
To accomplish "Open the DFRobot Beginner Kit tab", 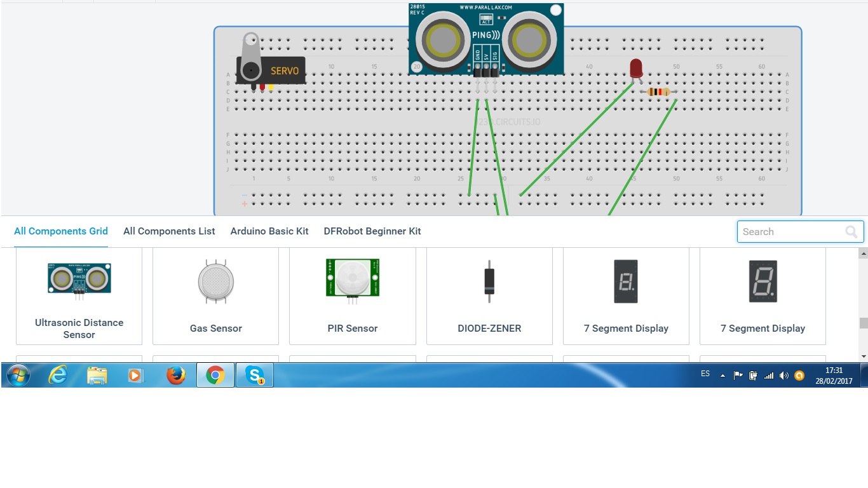I will pyautogui.click(x=372, y=231).
